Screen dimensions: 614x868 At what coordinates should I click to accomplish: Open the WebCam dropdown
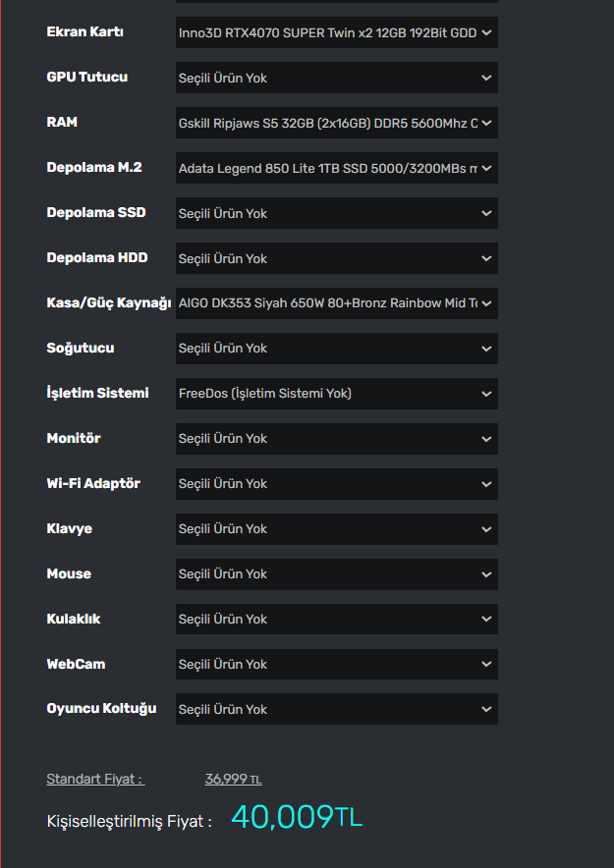336,665
